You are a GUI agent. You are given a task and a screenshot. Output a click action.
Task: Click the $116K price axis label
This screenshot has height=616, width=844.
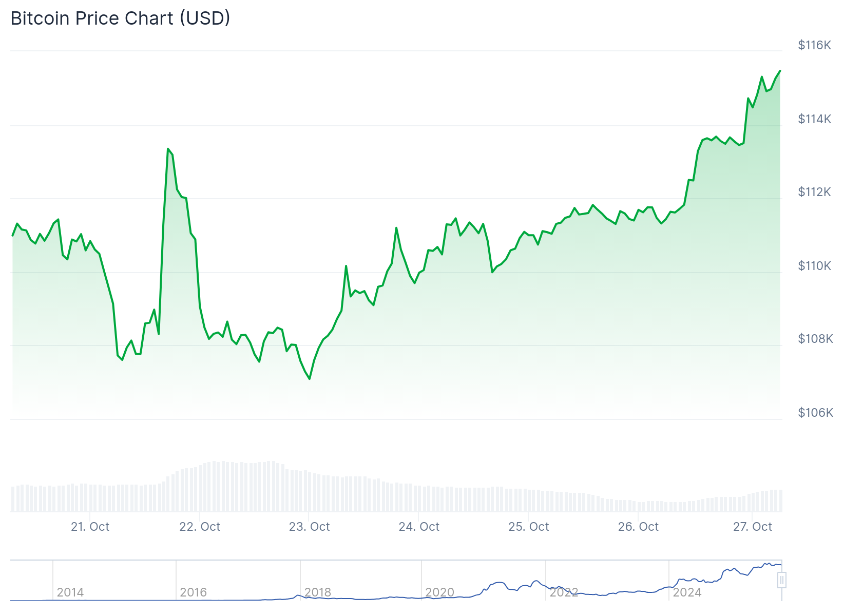coord(814,45)
